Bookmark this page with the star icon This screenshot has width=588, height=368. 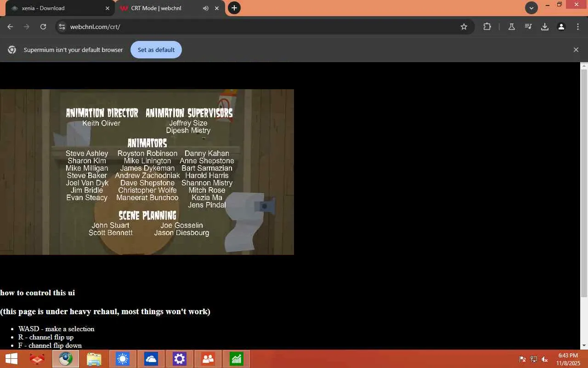[464, 27]
